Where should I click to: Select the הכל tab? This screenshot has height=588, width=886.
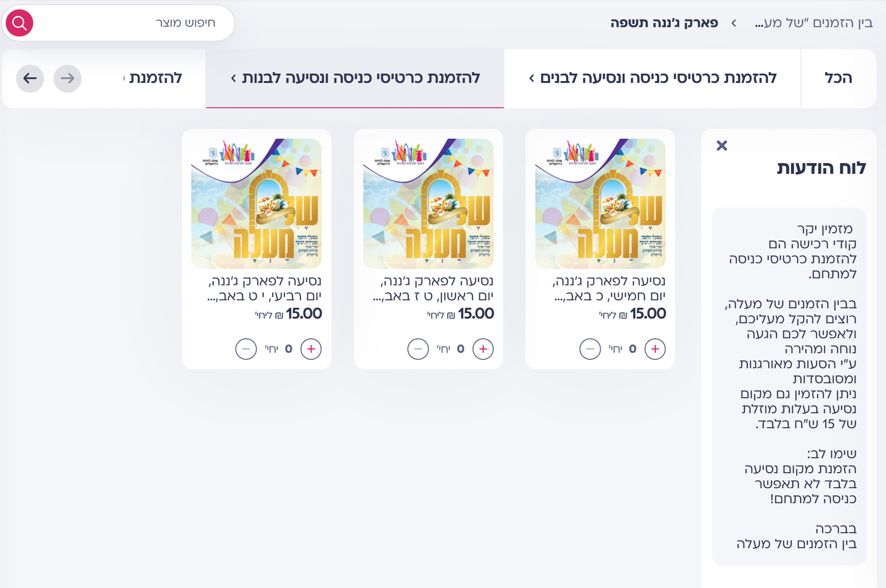point(838,78)
